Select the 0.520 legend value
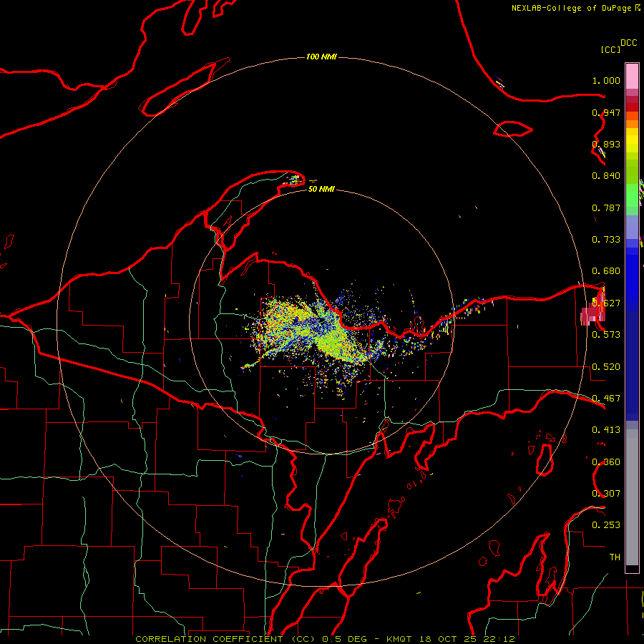The width and height of the screenshot is (644, 644). click(606, 367)
